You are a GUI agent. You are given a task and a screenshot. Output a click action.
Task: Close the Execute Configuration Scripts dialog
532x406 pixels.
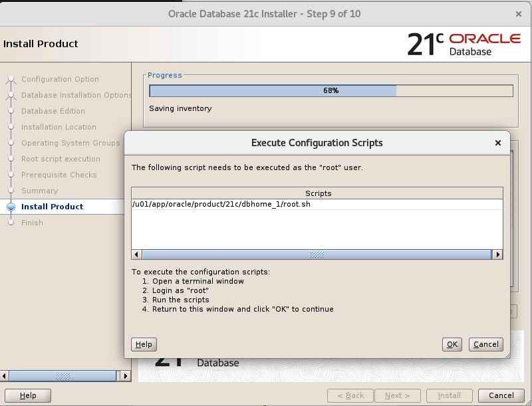pyautogui.click(x=497, y=142)
